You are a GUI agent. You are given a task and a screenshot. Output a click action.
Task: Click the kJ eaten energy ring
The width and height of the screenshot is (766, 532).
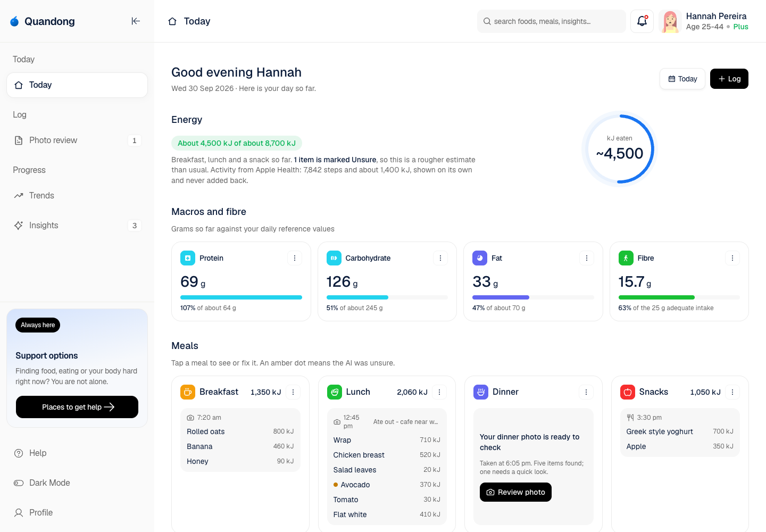click(x=620, y=149)
